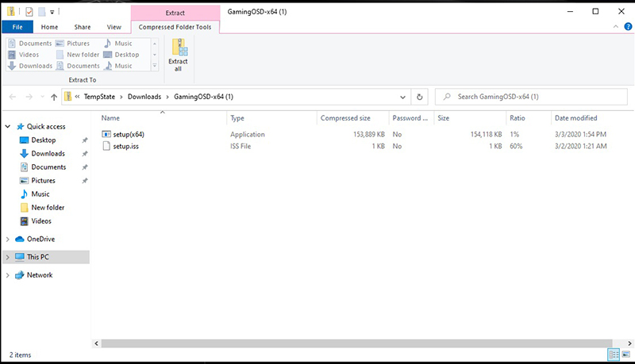635x364 pixels.
Task: Unpin Downloads from Quick access
Action: coord(85,154)
